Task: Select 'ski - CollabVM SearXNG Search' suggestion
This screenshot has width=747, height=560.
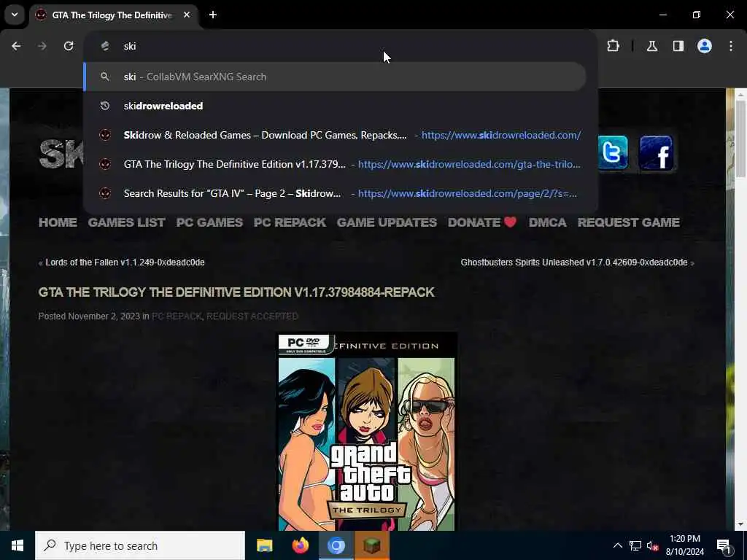Action: pos(335,77)
